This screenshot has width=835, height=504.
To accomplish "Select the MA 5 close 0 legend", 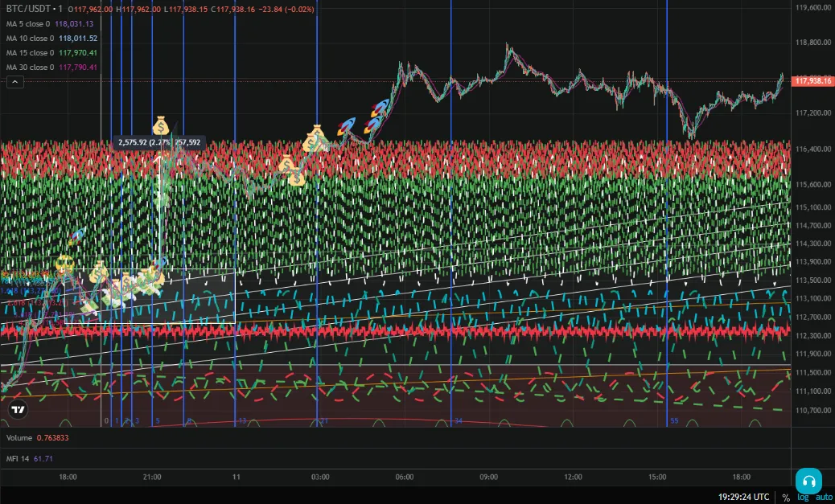I will click(50, 24).
